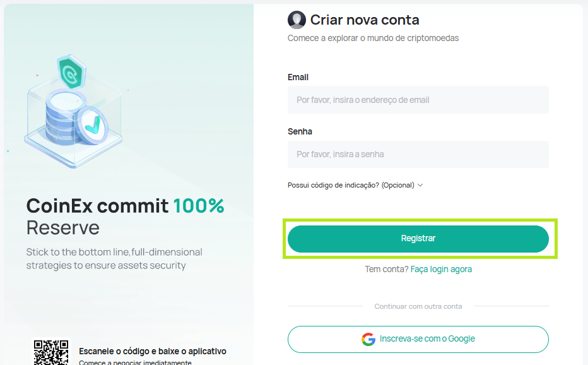The height and width of the screenshot is (365, 588).
Task: Click the Registrar button
Action: pyautogui.click(x=418, y=239)
